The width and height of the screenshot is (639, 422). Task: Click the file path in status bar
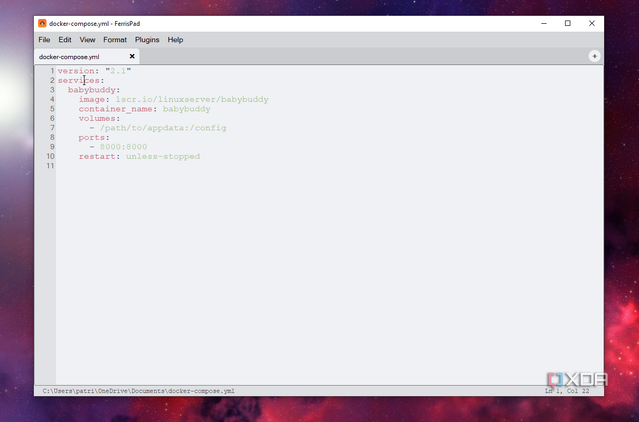click(x=139, y=391)
